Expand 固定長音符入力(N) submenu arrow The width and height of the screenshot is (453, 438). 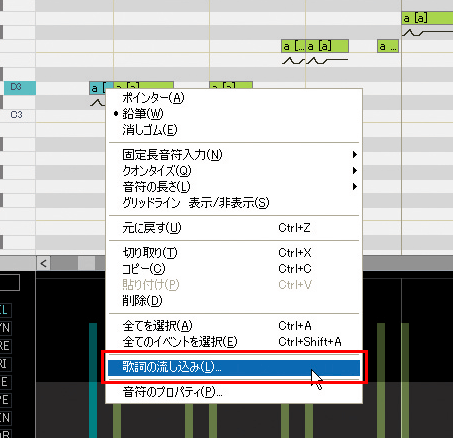tap(355, 155)
